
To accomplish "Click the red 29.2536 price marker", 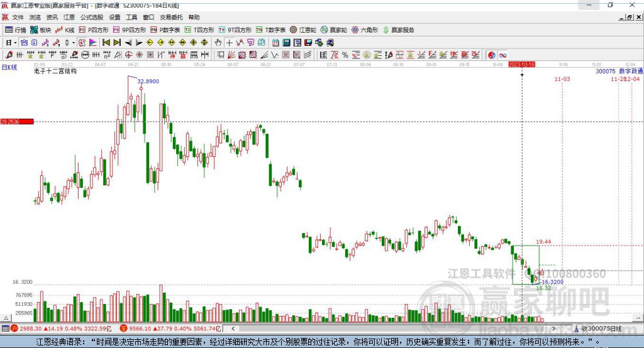I will tap(17, 121).
